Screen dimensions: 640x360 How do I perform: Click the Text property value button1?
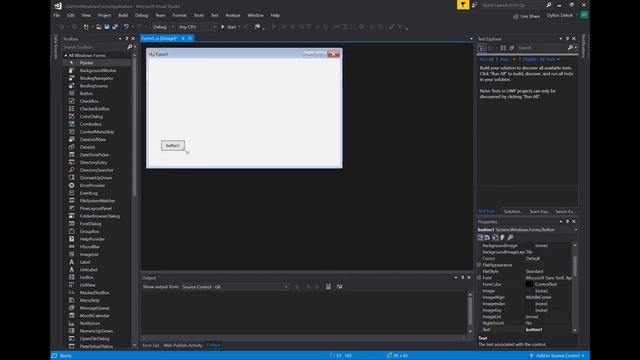pyautogui.click(x=549, y=330)
